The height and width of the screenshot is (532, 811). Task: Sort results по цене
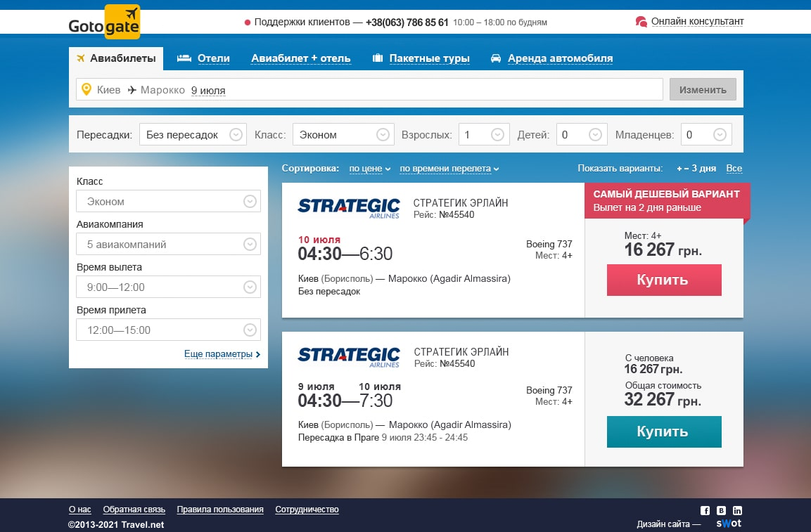coord(369,169)
